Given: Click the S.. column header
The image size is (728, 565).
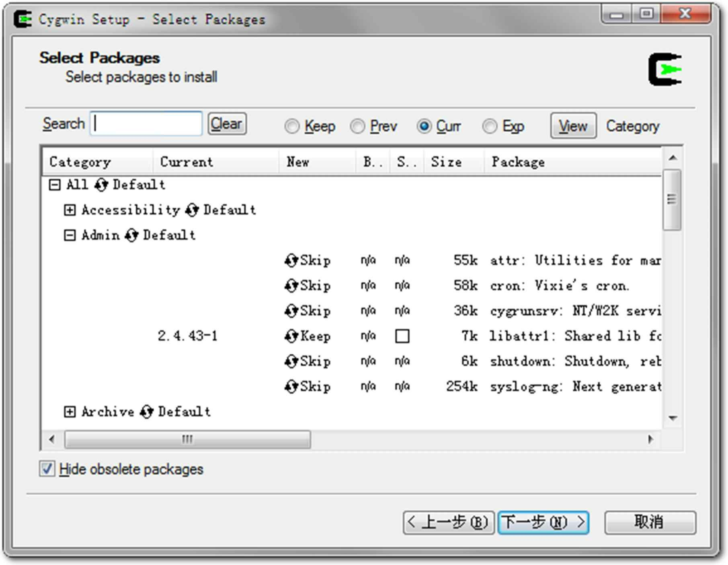Looking at the screenshot, I should point(406,162).
